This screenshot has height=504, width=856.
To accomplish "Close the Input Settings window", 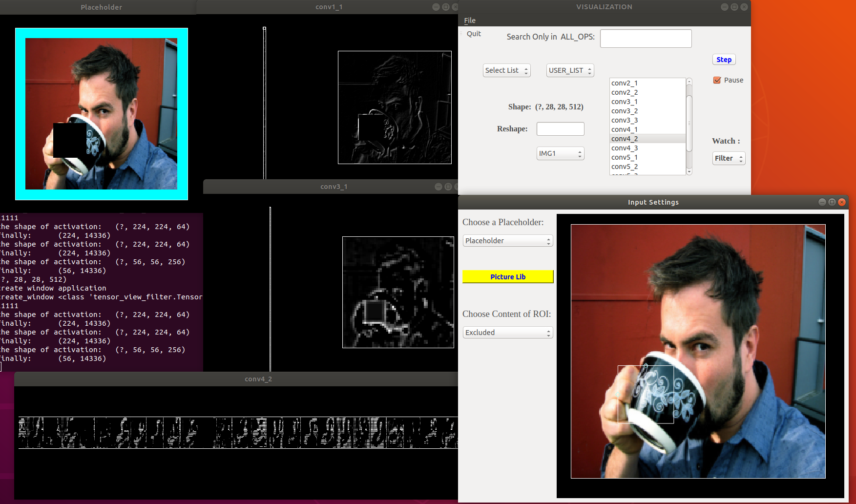I will (841, 202).
